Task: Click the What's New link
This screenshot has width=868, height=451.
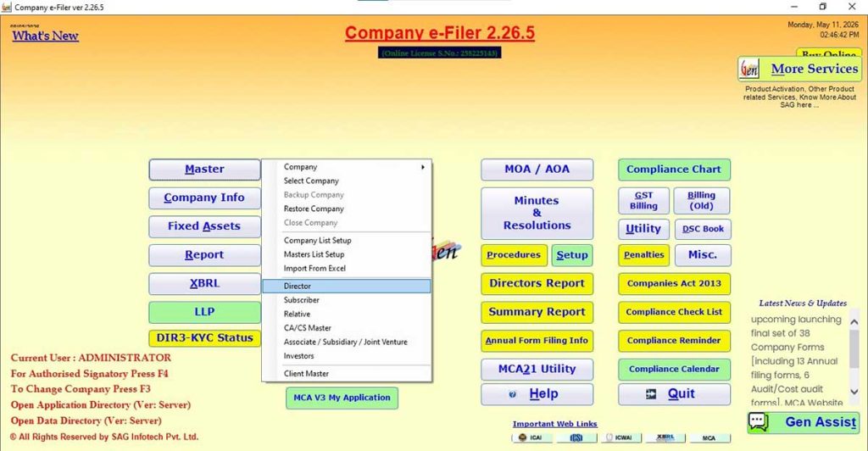Action: point(46,36)
